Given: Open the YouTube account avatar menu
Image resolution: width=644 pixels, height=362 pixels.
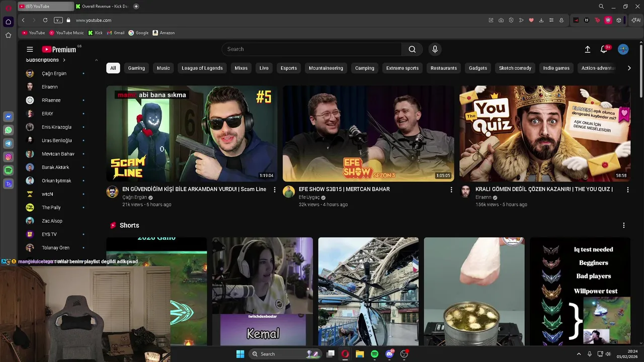Looking at the screenshot, I should (623, 49).
